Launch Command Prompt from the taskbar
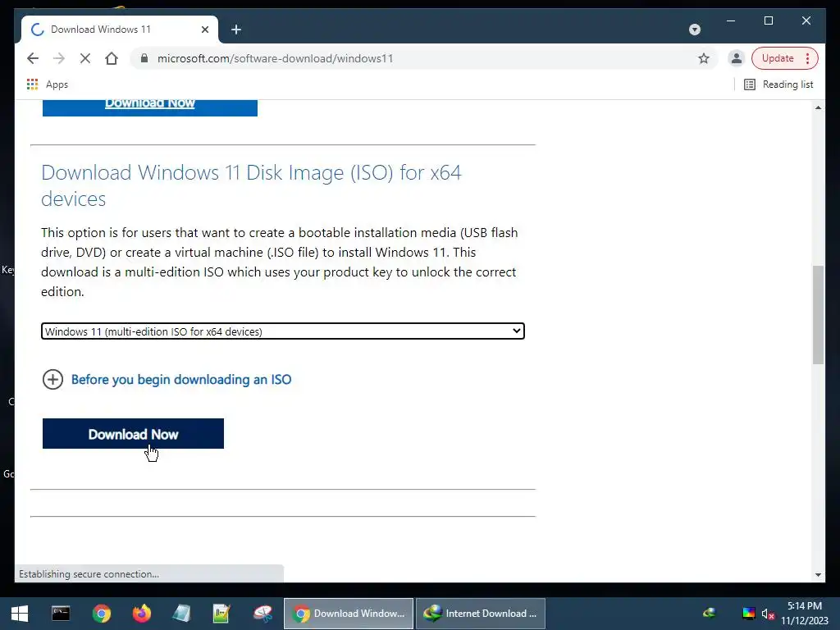Viewport: 840px width, 630px height. click(61, 614)
